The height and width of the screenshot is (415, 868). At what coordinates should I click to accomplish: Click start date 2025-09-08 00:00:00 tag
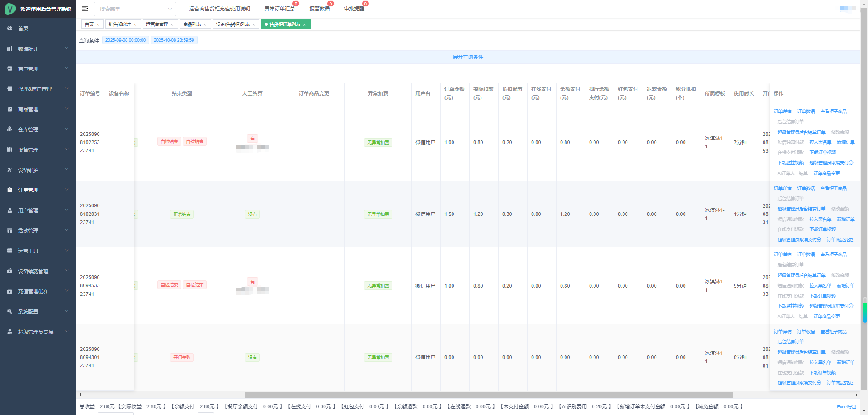point(125,40)
